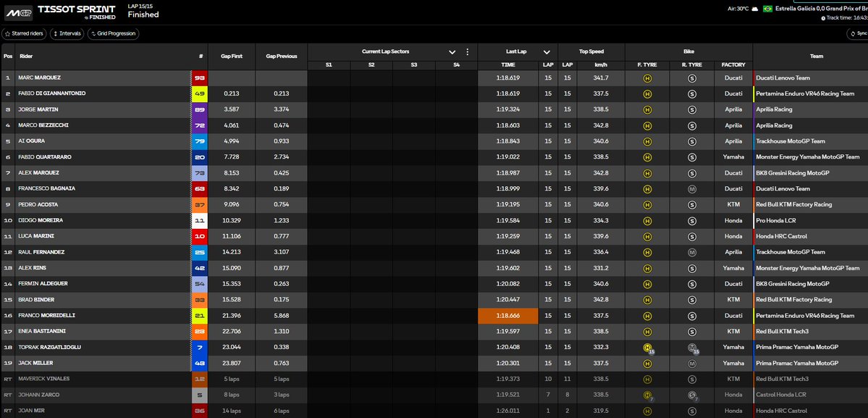868x418 pixels.
Task: Expand the Last Lap dropdown chevron
Action: (547, 52)
